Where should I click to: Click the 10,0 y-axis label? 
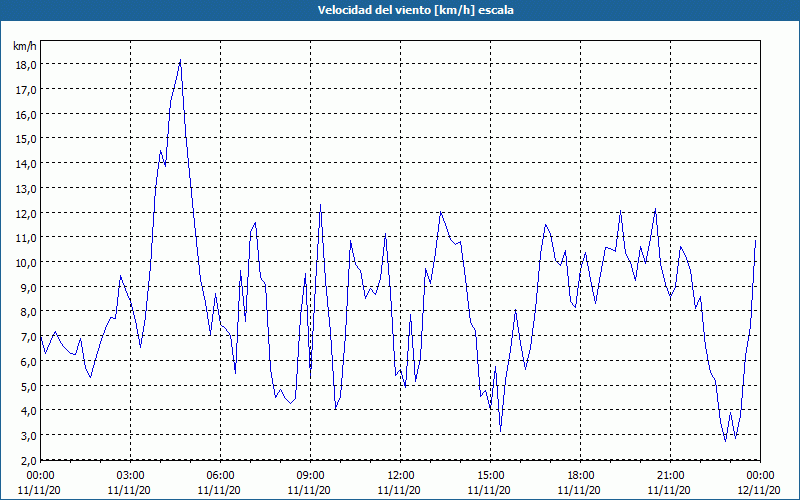tap(26, 263)
